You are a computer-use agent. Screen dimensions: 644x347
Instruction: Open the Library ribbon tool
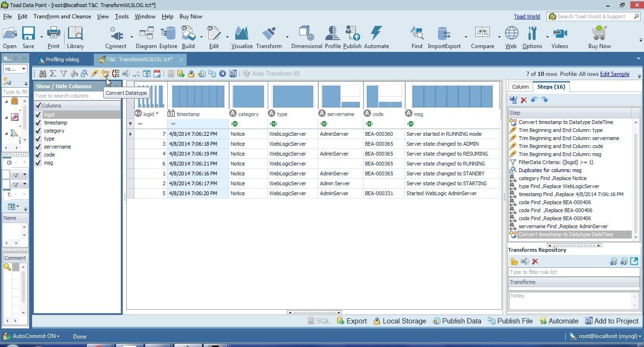pos(75,37)
